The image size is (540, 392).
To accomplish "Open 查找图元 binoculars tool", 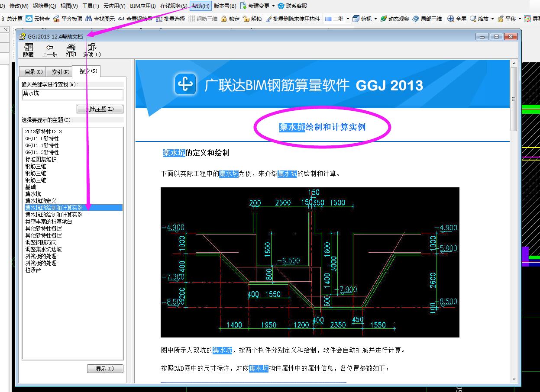I will [x=100, y=19].
